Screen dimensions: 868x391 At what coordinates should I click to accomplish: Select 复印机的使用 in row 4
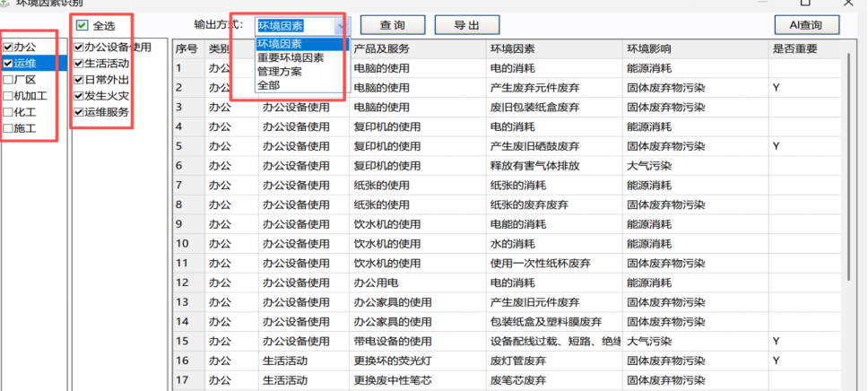(x=418, y=126)
